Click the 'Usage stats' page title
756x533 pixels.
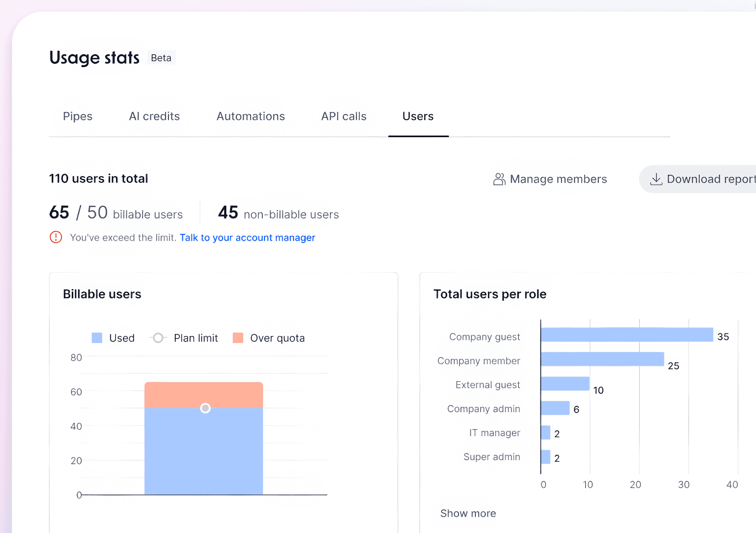(x=94, y=58)
